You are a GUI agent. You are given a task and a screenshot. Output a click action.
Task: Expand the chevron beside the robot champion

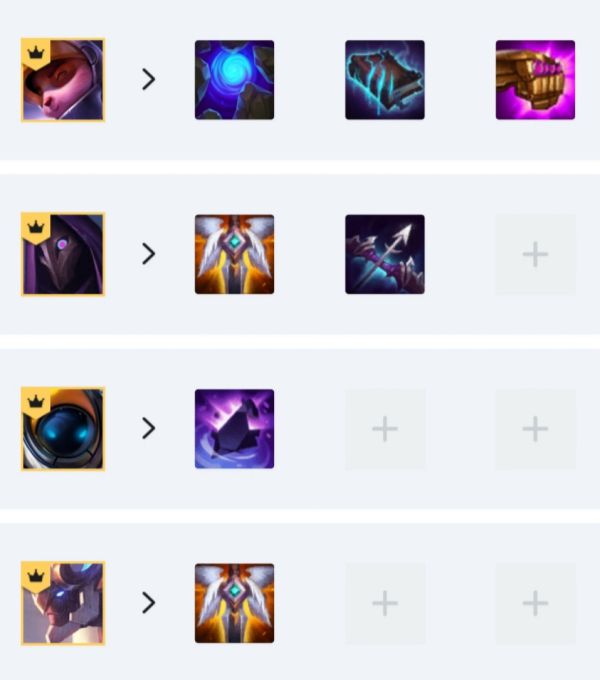[x=149, y=428]
